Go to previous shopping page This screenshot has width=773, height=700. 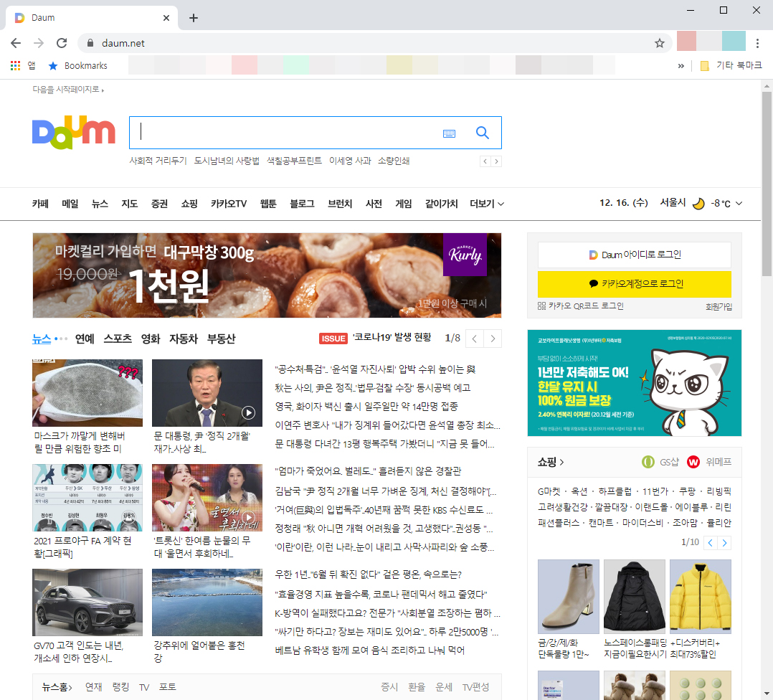point(710,543)
